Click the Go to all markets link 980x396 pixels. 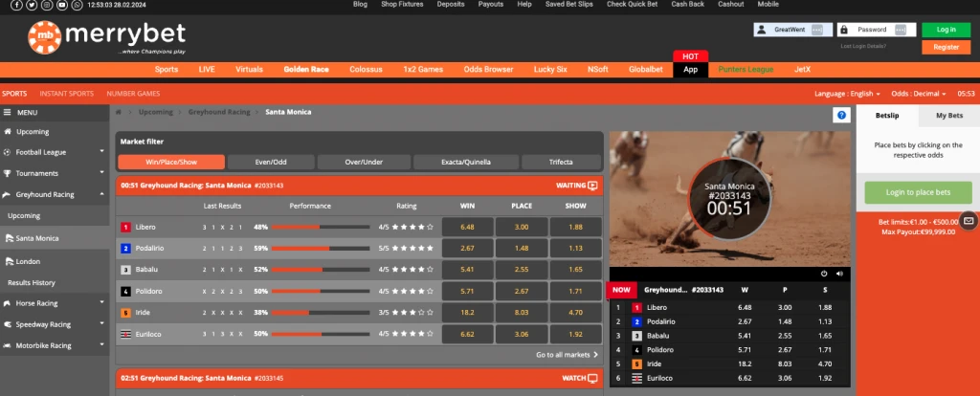pos(567,354)
